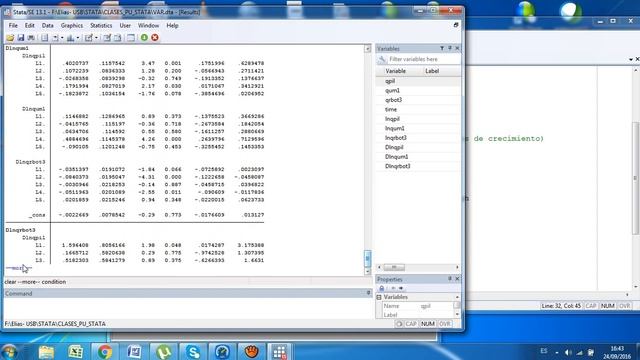
Task: Click the Windows Start button
Action: [x=9, y=352]
